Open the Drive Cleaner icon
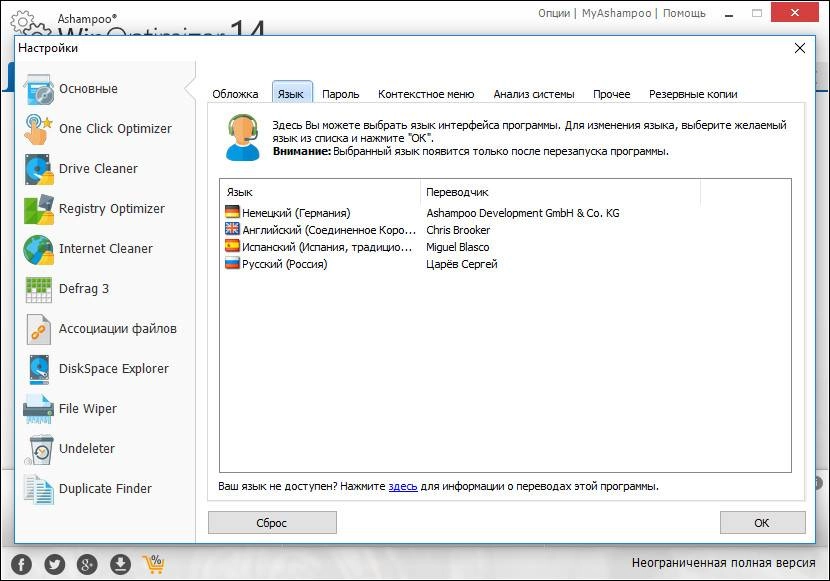The height and width of the screenshot is (581, 830). tap(39, 169)
